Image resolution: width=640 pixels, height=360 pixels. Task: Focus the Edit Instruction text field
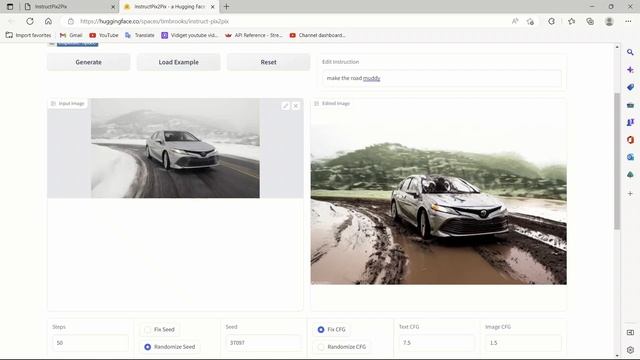point(442,78)
